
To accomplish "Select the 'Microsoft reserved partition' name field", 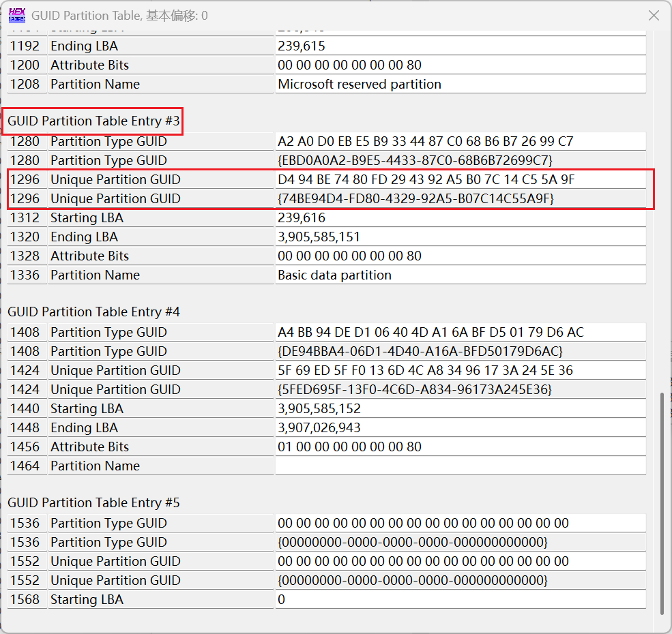I will click(x=360, y=84).
